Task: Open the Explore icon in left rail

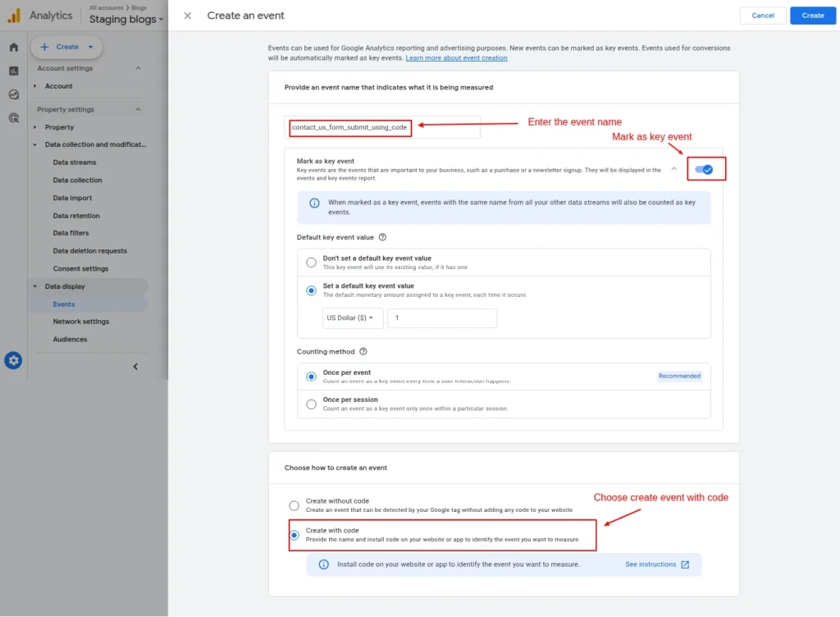Action: point(14,94)
